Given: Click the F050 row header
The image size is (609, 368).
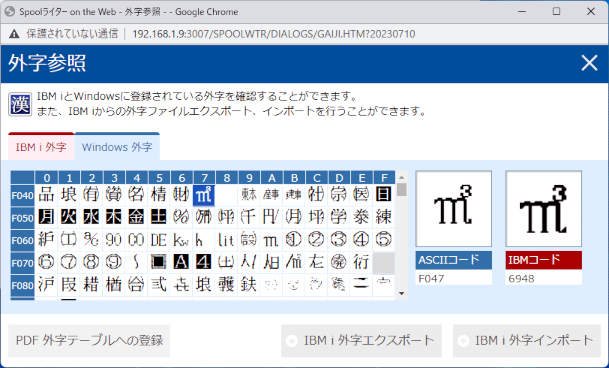Looking at the screenshot, I should (x=23, y=218).
